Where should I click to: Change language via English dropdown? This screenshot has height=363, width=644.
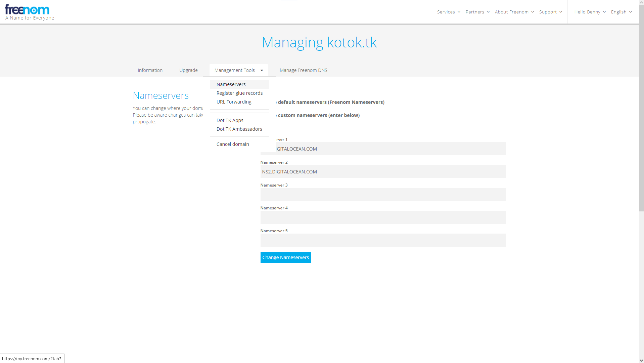(621, 12)
